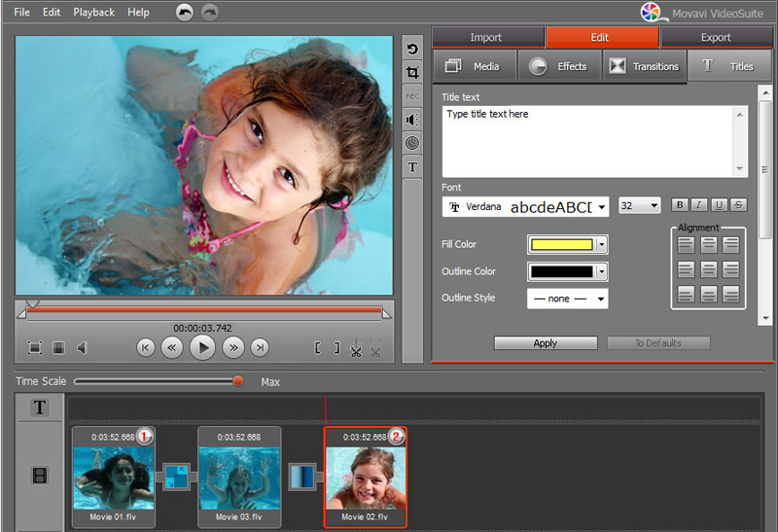Select the Movie 03.flv clip thumbnail

pos(239,478)
